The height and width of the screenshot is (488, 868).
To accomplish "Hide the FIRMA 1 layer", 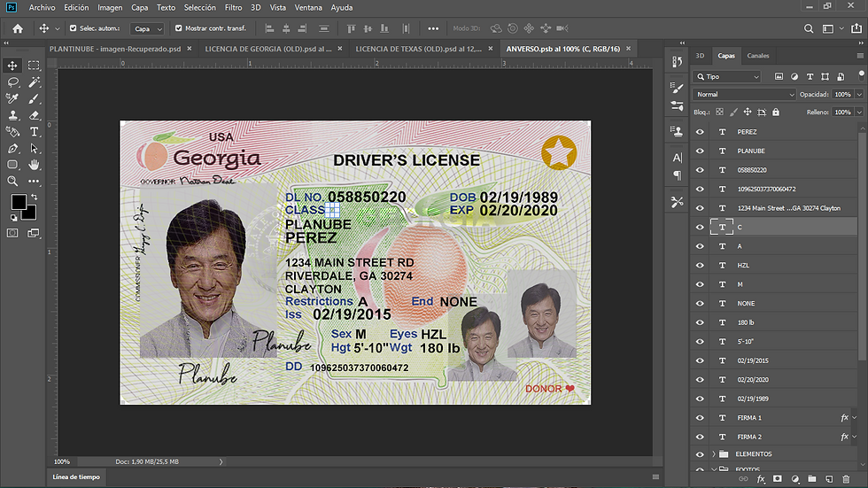I will pos(700,418).
